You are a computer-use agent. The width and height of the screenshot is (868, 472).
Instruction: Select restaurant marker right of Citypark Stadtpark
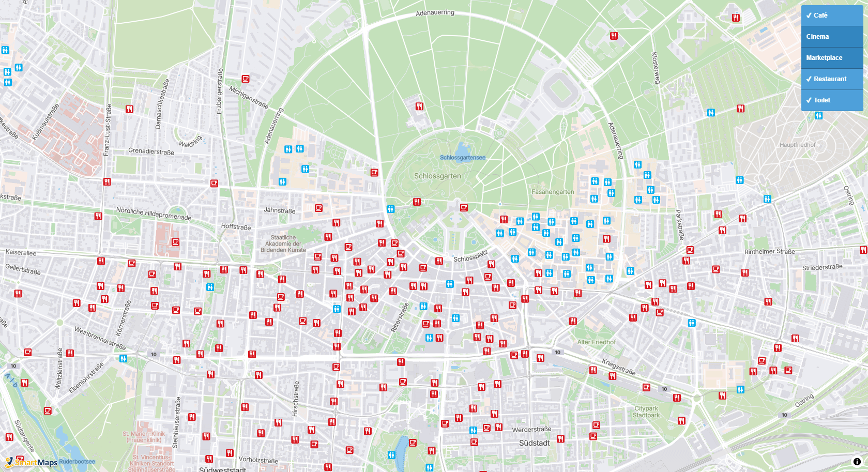point(681,421)
